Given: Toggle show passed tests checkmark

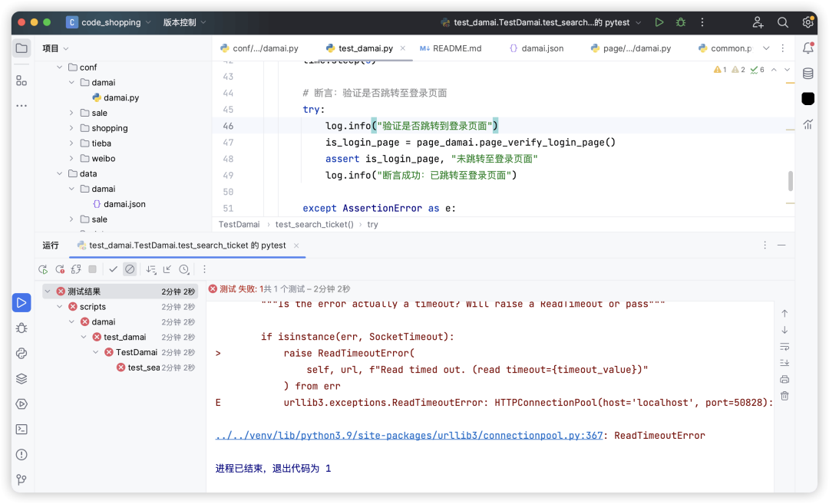Looking at the screenshot, I should click(x=113, y=269).
